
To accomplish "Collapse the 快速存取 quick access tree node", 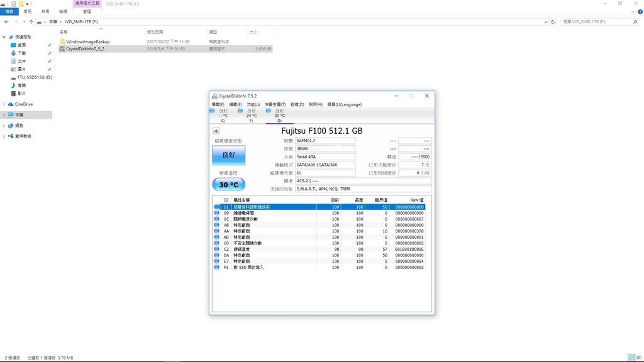I will coord(4,37).
